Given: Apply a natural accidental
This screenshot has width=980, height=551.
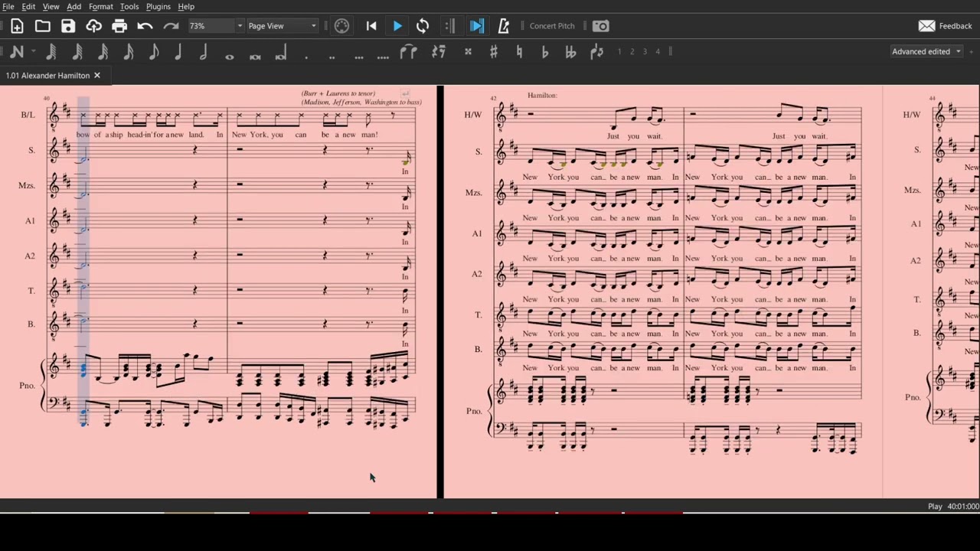Looking at the screenshot, I should click(519, 52).
